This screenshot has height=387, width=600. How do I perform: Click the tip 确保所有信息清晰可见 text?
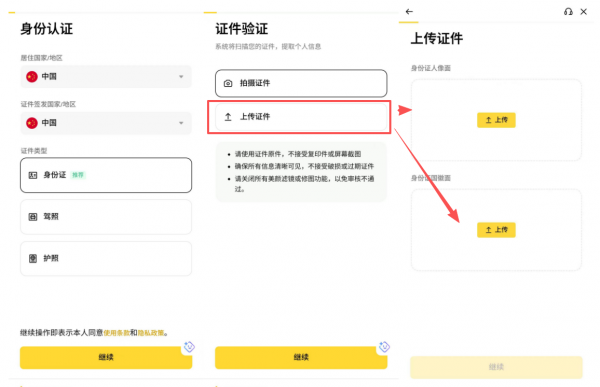[x=304, y=166]
